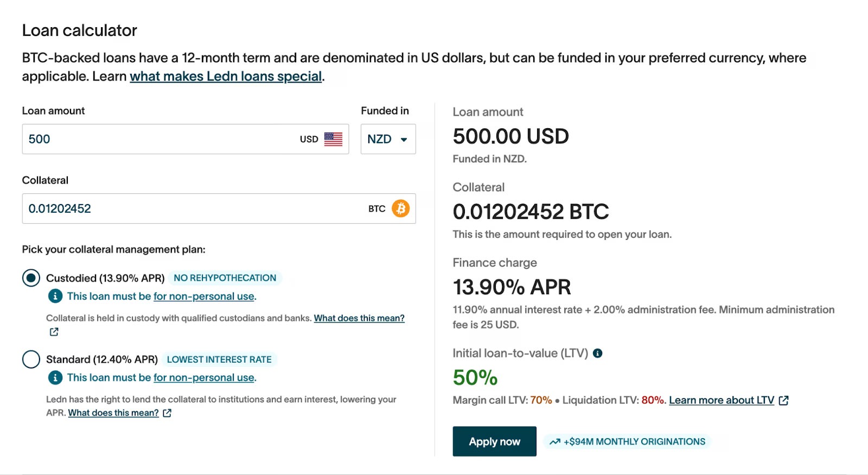Click the US flag icon in Loan amount

coord(333,139)
